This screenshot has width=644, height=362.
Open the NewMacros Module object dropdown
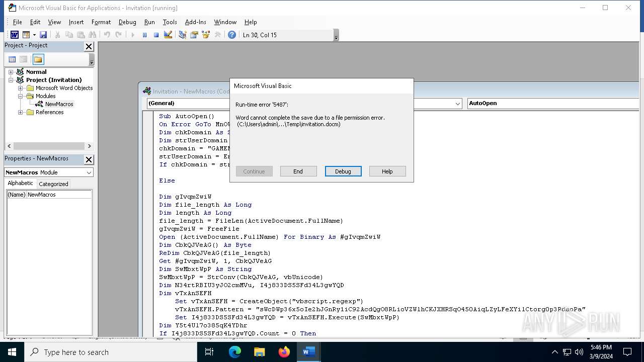click(89, 172)
